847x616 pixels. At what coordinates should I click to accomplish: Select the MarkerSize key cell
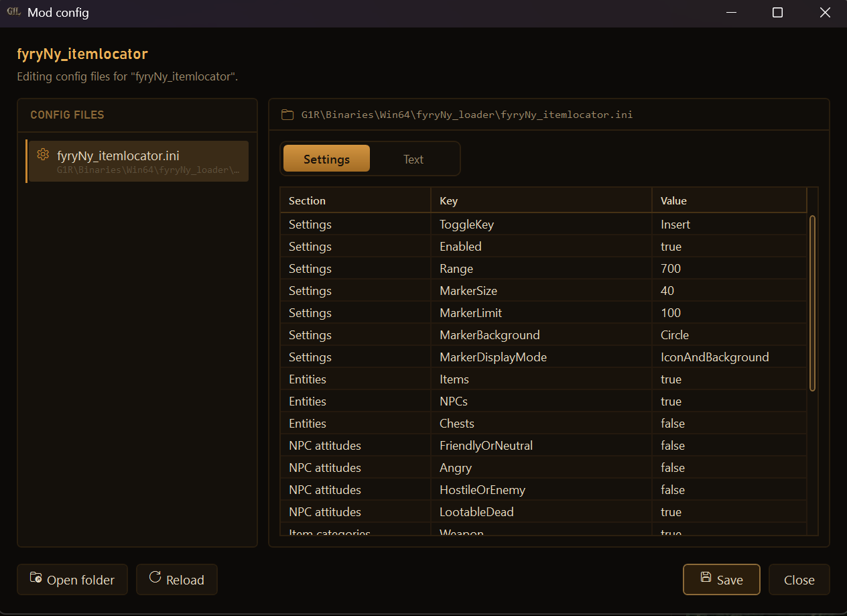click(541, 291)
